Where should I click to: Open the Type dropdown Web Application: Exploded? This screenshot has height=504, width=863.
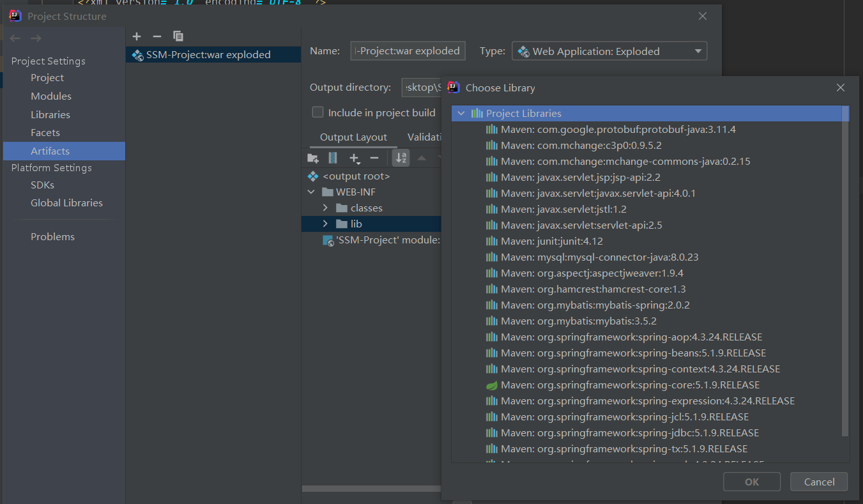pos(609,51)
